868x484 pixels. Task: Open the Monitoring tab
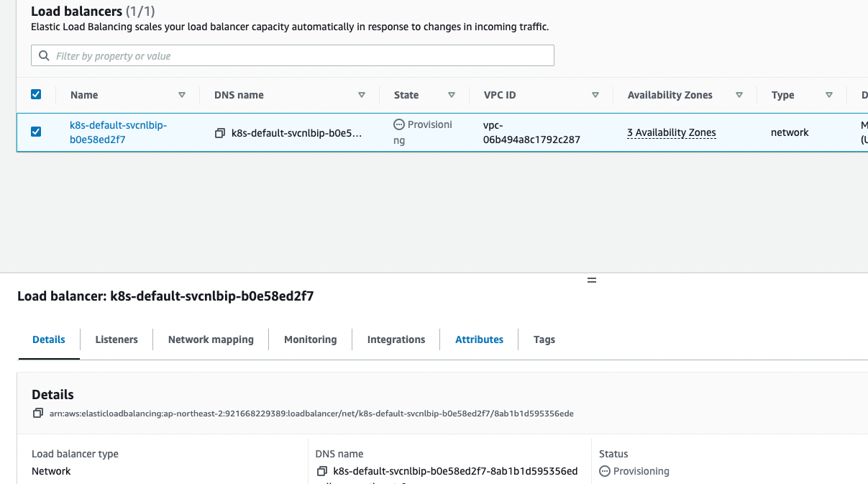pos(310,339)
